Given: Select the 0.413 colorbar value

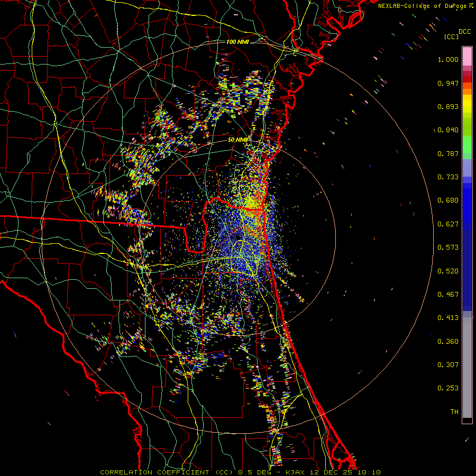Looking at the screenshot, I should [x=448, y=318].
